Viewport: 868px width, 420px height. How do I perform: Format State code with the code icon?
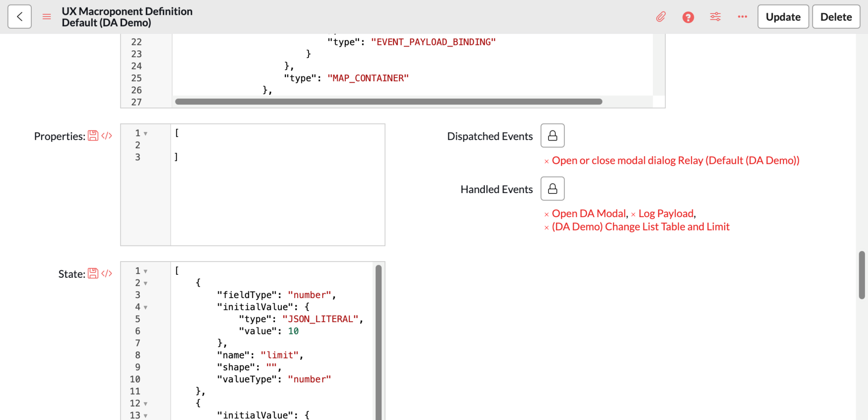click(106, 274)
